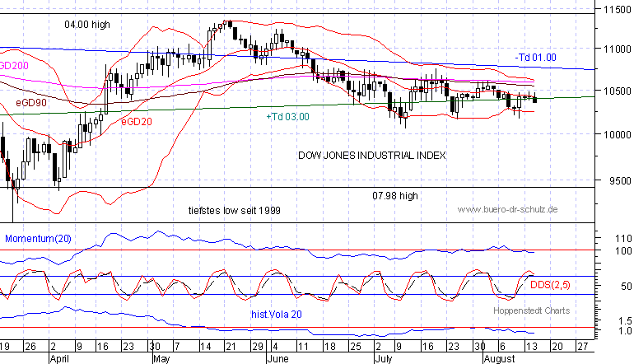Click the red eGD20 label

pos(137,121)
